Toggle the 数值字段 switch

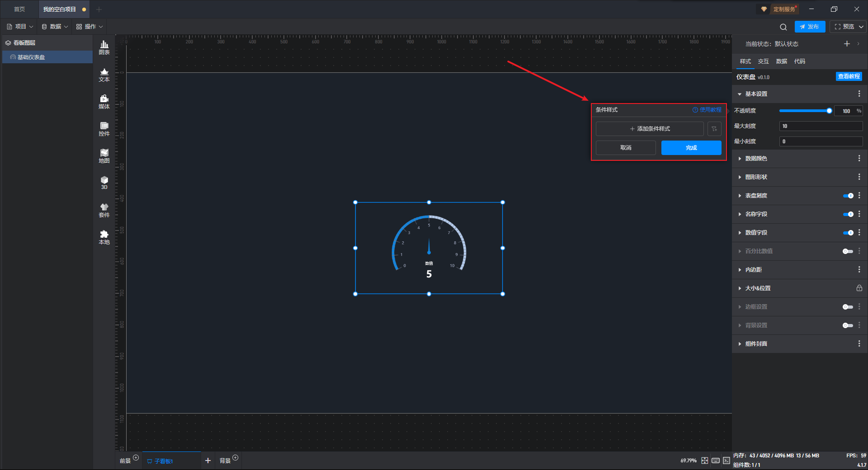[848, 233]
